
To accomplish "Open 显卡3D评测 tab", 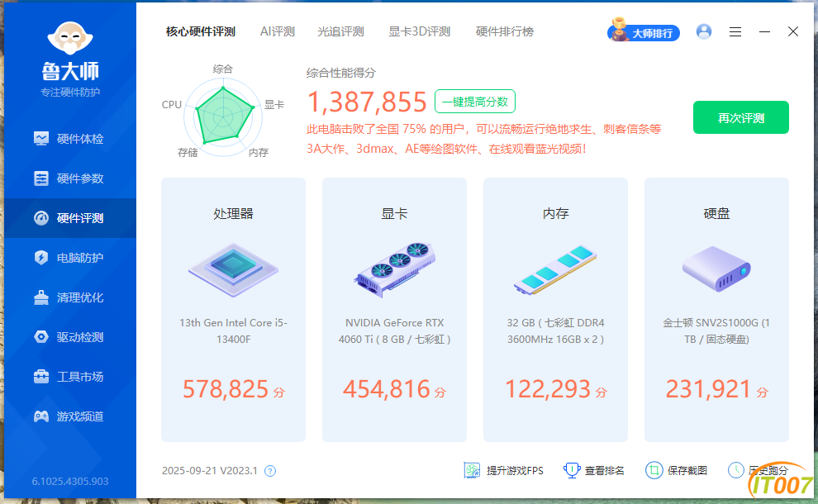I will tap(420, 32).
